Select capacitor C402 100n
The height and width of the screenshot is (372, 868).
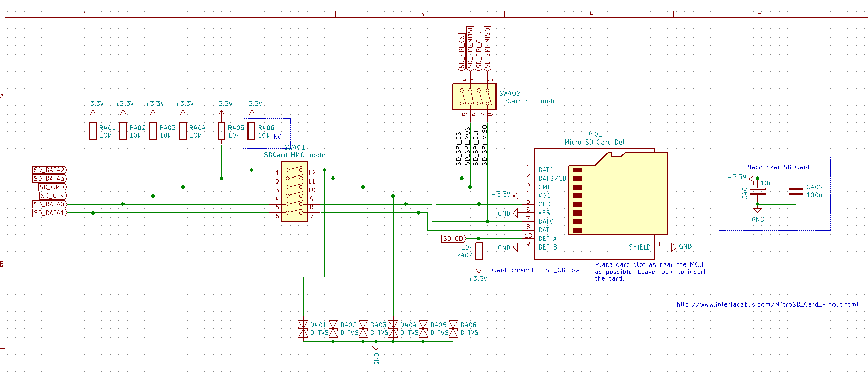pos(796,191)
